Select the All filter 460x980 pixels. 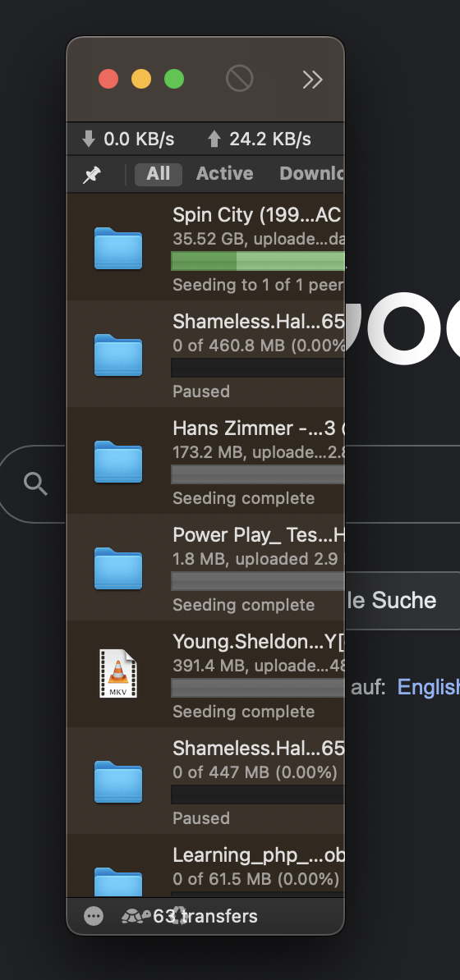point(159,174)
